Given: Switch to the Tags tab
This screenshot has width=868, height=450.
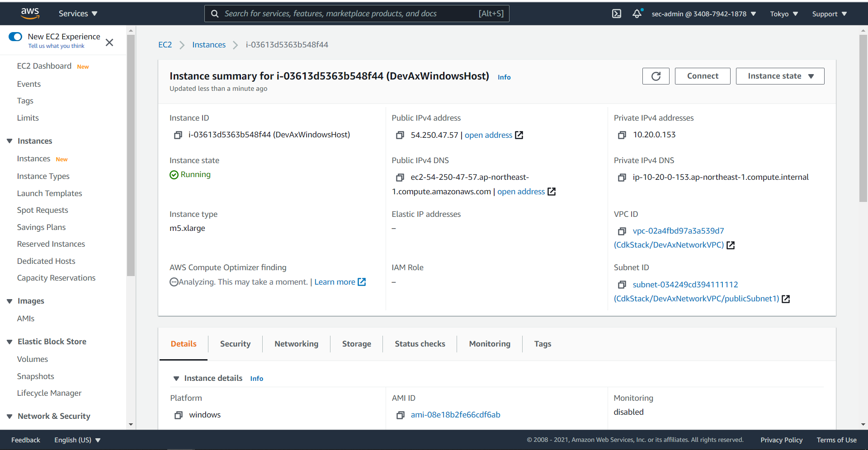Looking at the screenshot, I should pyautogui.click(x=542, y=344).
